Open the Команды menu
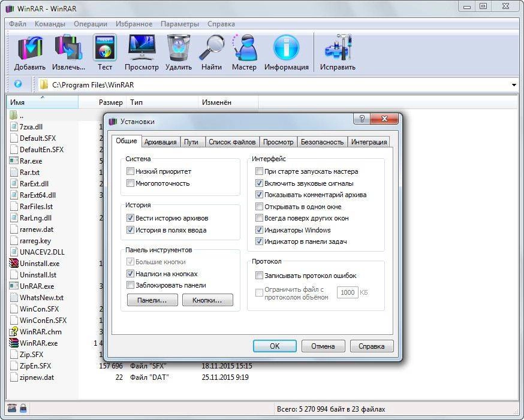This screenshot has width=524, height=420. tap(50, 24)
